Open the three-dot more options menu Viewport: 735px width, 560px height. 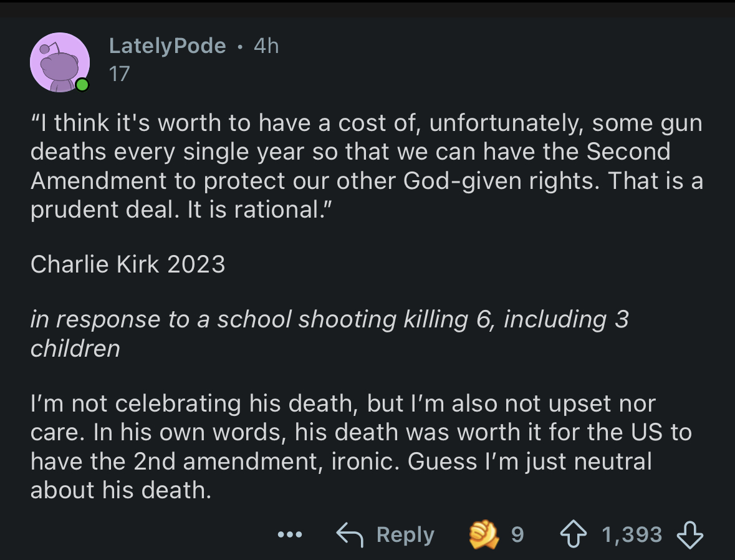pyautogui.click(x=290, y=534)
